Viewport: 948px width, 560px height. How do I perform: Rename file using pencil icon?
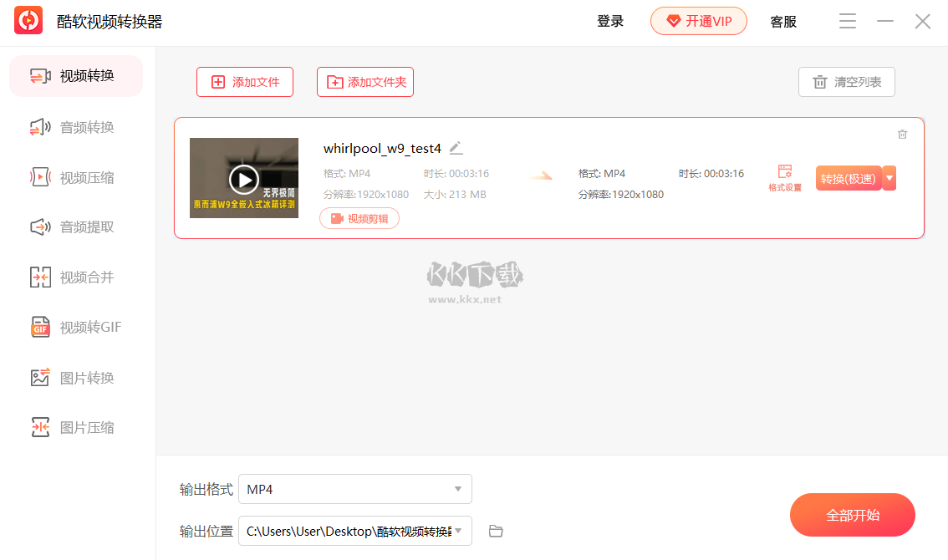click(x=456, y=148)
